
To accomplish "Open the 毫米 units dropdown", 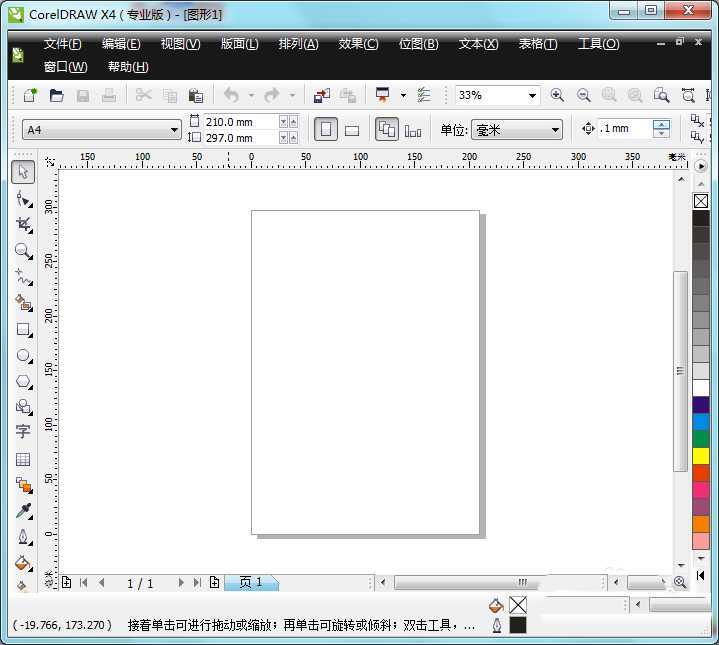I will coord(555,130).
